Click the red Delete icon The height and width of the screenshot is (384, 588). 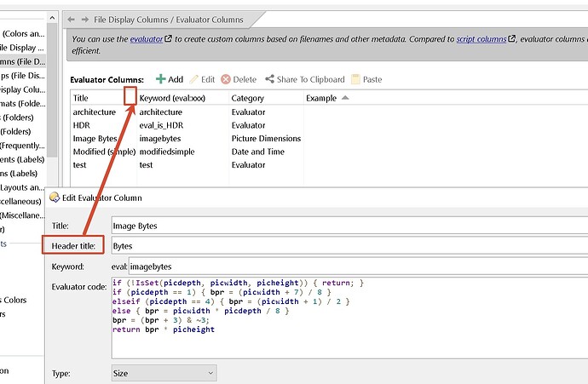(226, 79)
